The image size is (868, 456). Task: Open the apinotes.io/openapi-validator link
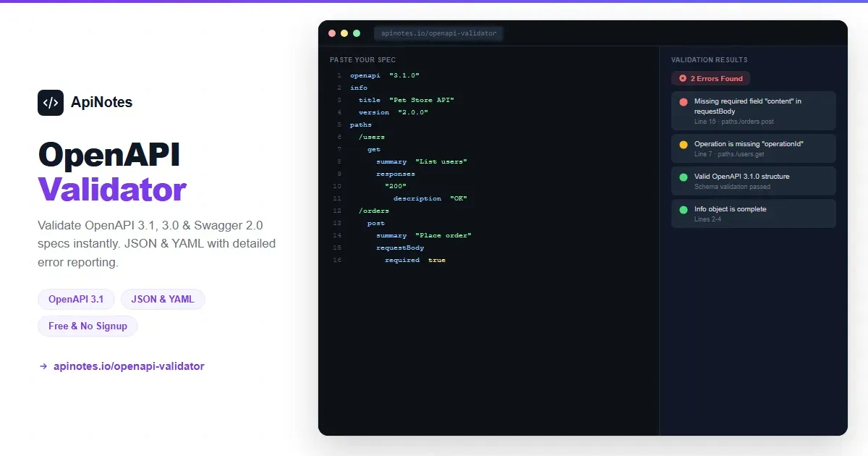(x=127, y=366)
